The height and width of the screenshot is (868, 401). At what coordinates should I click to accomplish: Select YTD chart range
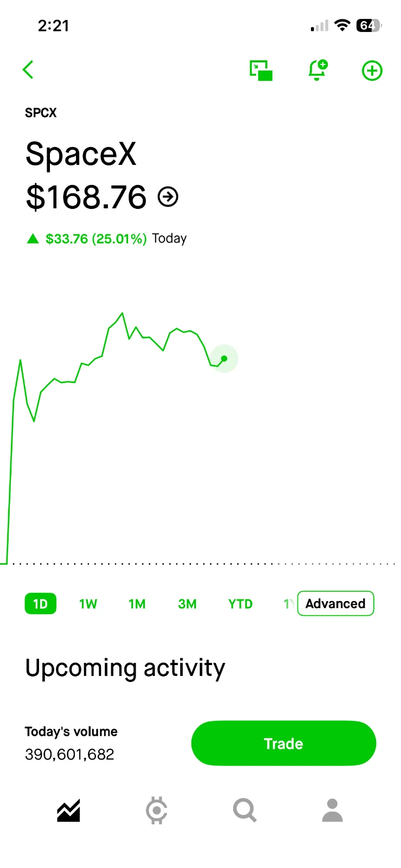click(240, 604)
